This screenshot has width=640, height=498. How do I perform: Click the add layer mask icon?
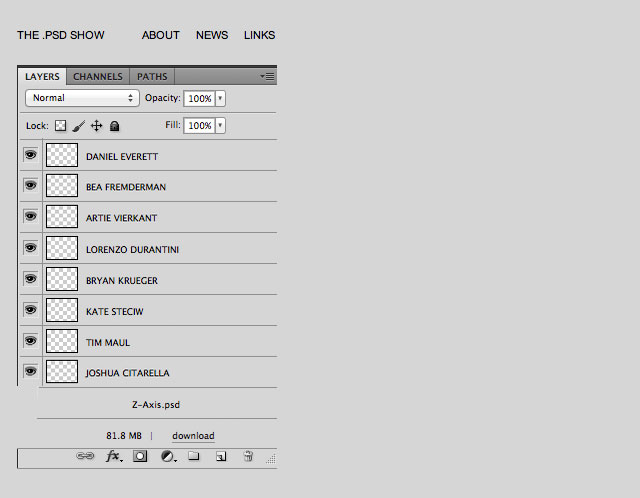click(x=141, y=456)
